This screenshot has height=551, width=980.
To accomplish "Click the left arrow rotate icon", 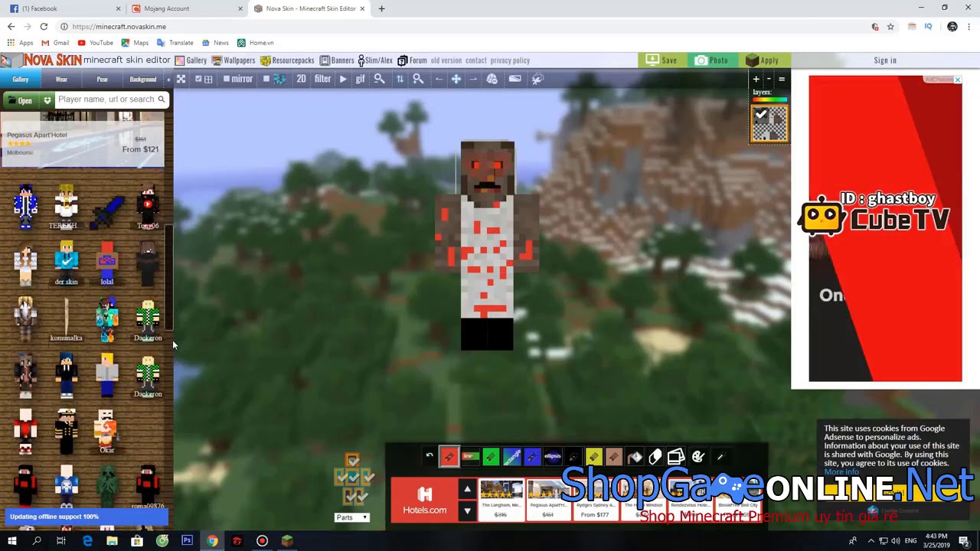I will [x=439, y=79].
